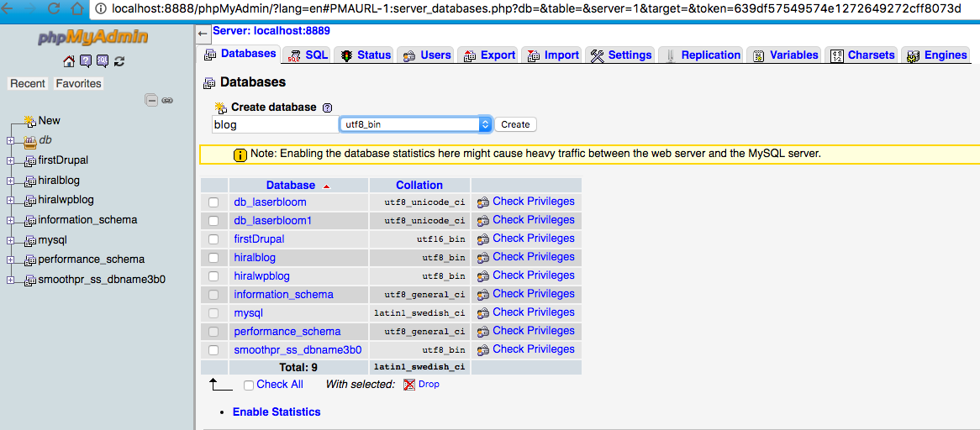The height and width of the screenshot is (430, 980).
Task: Click db group icon in sidebar tree
Action: point(30,141)
